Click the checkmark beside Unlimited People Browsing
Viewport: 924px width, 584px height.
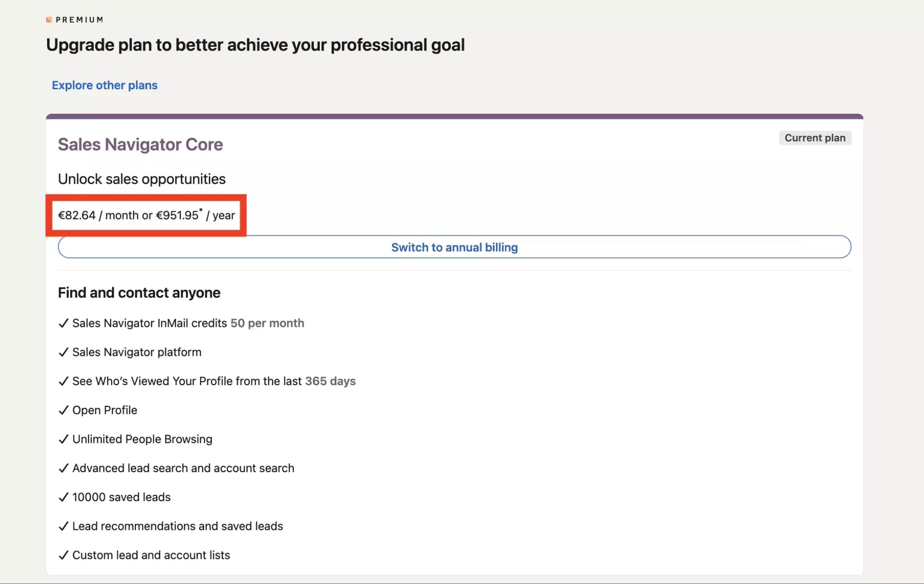pyautogui.click(x=64, y=440)
